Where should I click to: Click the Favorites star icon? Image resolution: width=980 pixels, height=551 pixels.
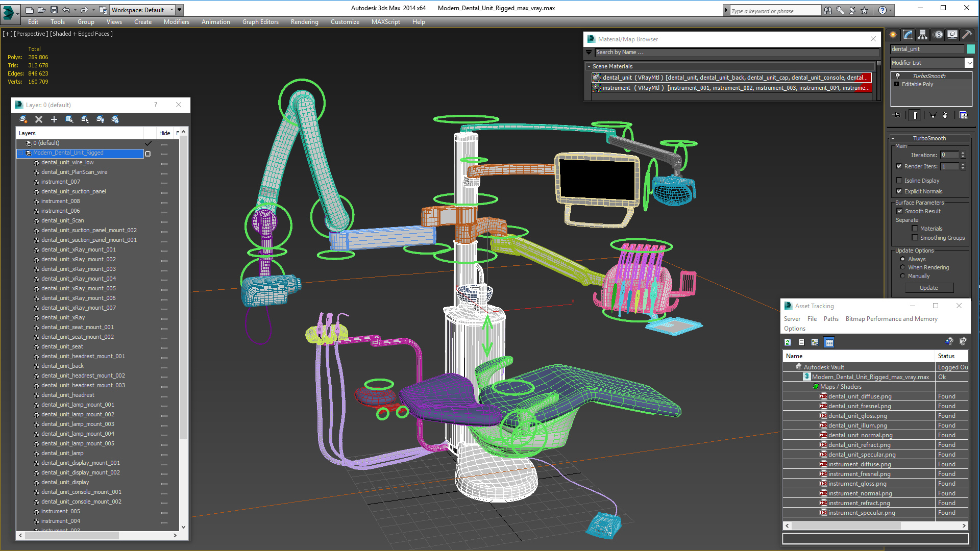pyautogui.click(x=865, y=10)
